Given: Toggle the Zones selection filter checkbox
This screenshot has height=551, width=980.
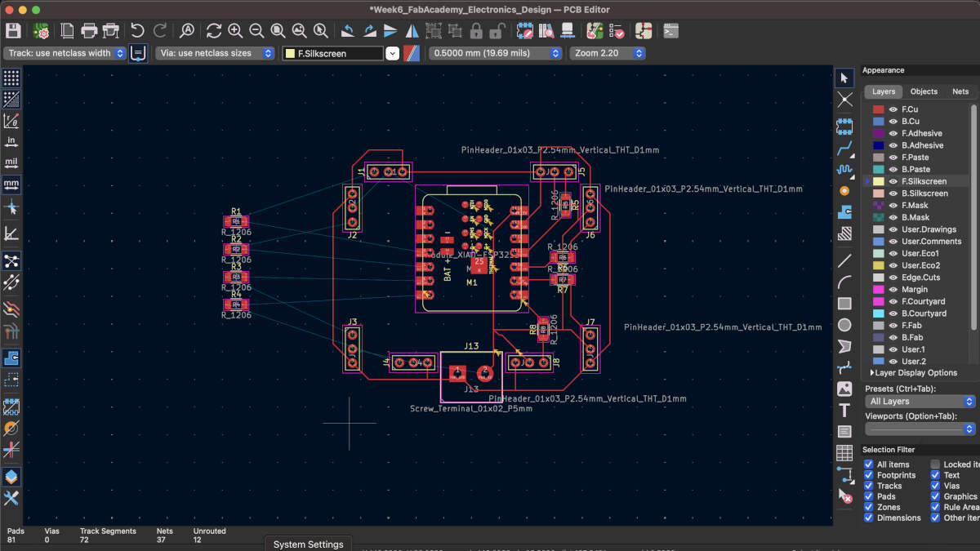Looking at the screenshot, I should pyautogui.click(x=869, y=507).
